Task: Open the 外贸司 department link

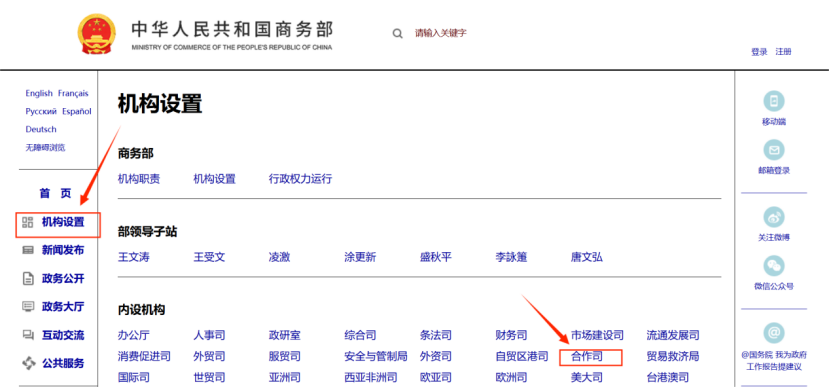Action: [209, 356]
